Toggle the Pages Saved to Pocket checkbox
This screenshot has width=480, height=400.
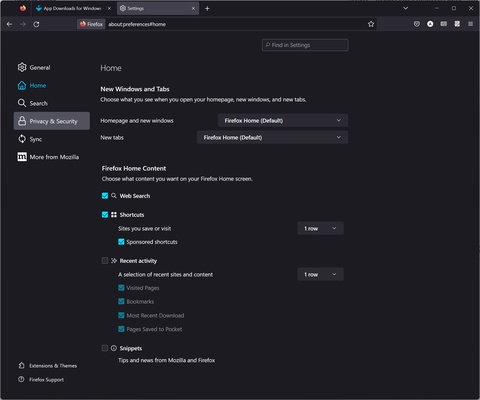click(121, 329)
